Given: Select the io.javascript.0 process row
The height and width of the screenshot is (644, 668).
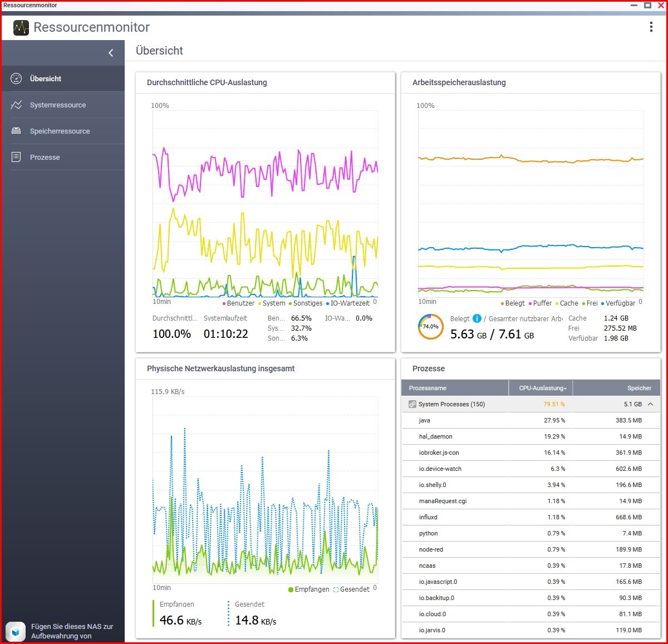Looking at the screenshot, I should 531,582.
